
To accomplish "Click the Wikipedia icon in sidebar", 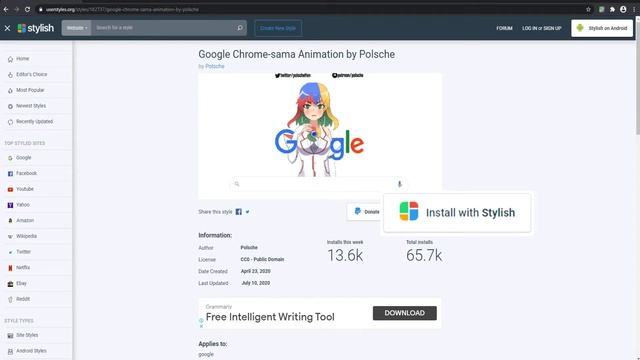I will [x=10, y=236].
